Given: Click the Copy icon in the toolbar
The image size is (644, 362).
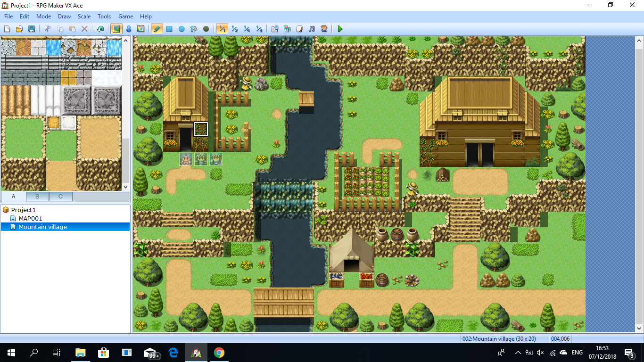Looking at the screenshot, I should coord(60,29).
